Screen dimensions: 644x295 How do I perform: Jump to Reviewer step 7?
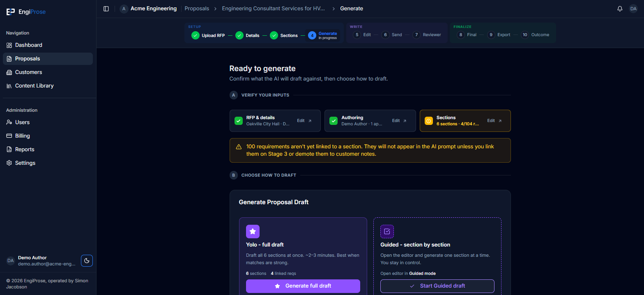[x=427, y=35]
